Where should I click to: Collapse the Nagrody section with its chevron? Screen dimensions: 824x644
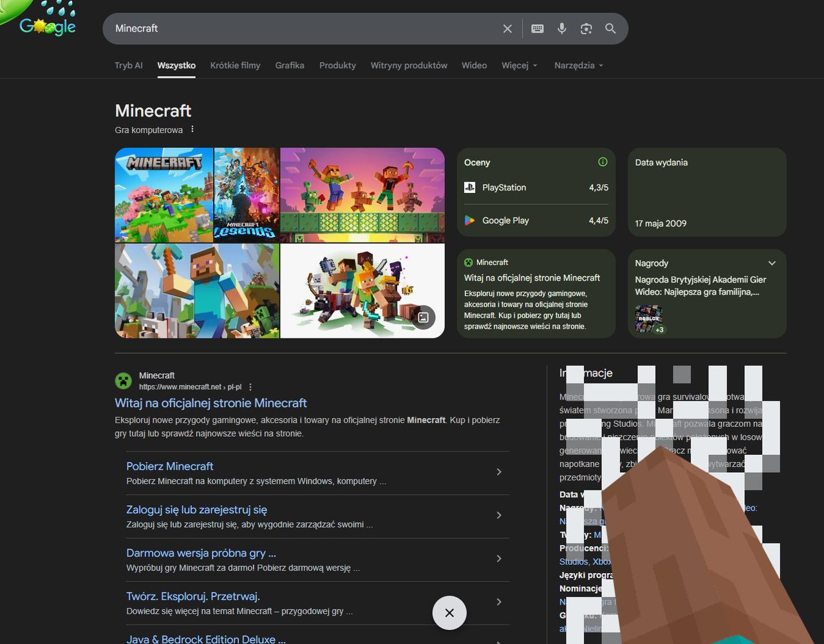click(771, 262)
